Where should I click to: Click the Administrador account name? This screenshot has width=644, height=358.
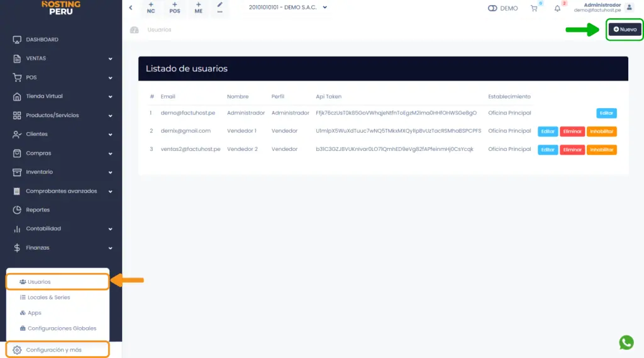(x=602, y=5)
